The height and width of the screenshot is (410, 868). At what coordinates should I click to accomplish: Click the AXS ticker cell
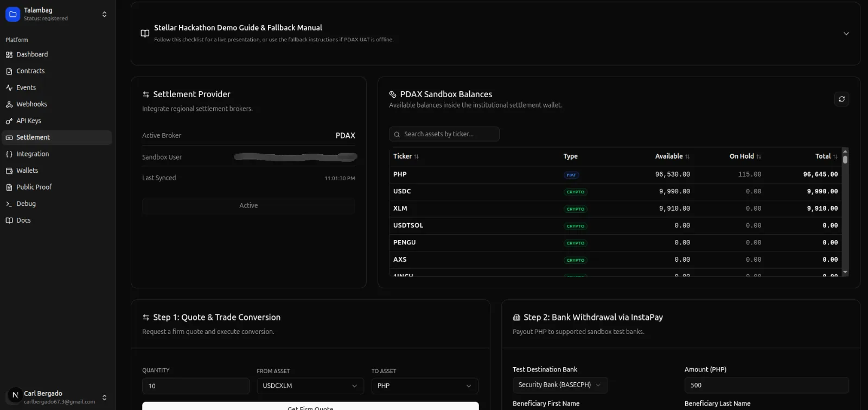[400, 260]
